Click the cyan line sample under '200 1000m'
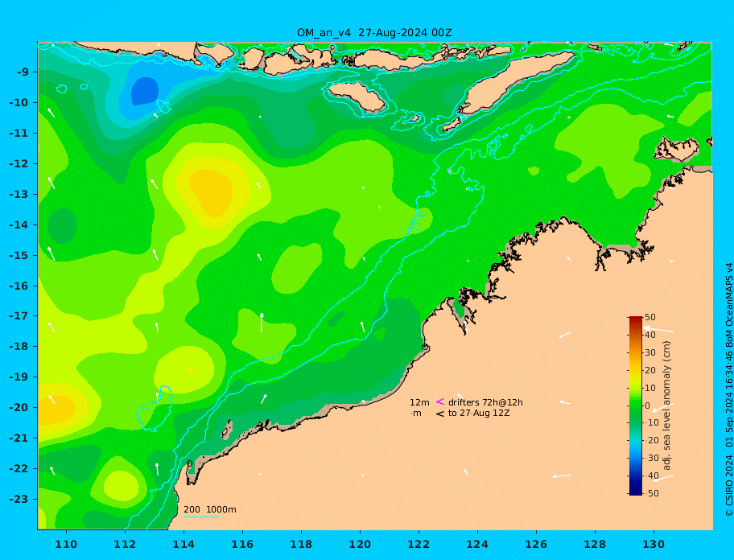The width and height of the screenshot is (734, 560). [201, 517]
